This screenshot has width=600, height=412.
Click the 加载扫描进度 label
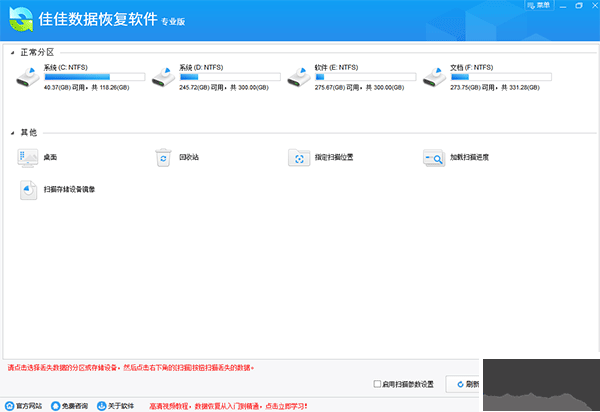point(470,157)
